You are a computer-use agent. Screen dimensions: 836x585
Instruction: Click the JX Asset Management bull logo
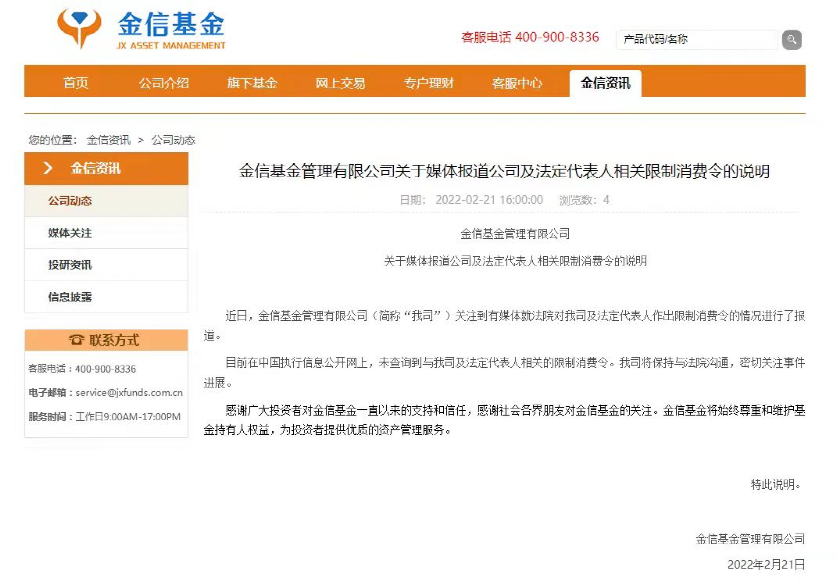coord(79,28)
